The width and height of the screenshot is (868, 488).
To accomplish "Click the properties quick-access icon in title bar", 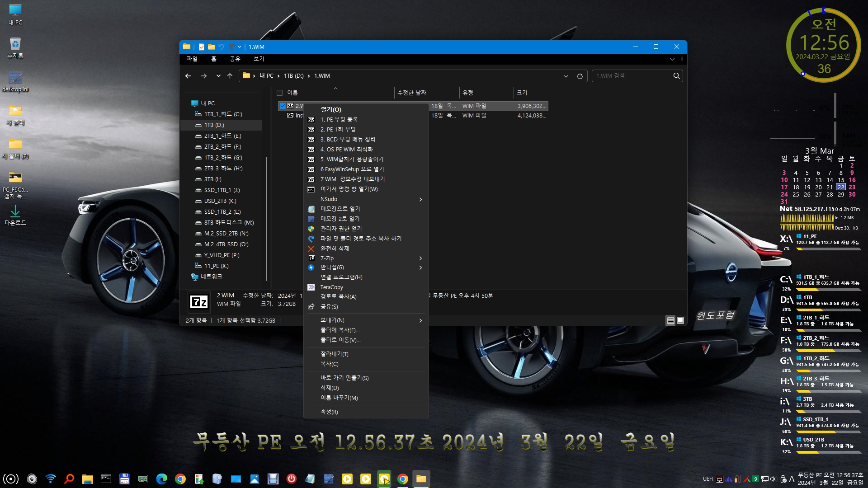I will click(202, 47).
